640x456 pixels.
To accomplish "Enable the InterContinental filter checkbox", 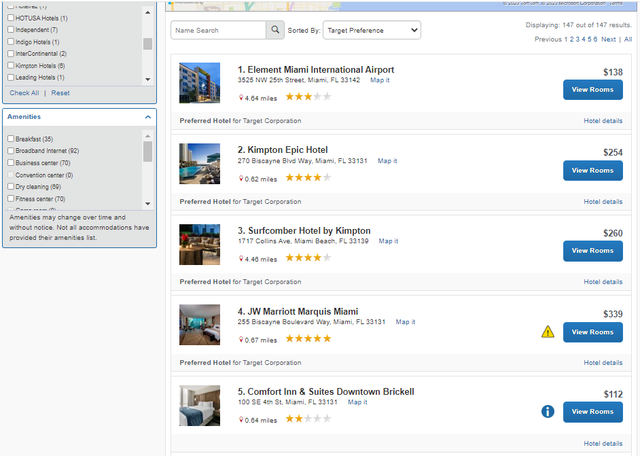I will 11,53.
